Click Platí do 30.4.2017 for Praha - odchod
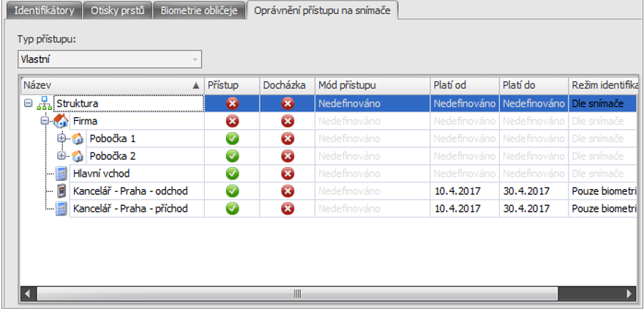This screenshot has height=310, width=644. pyautogui.click(x=534, y=191)
